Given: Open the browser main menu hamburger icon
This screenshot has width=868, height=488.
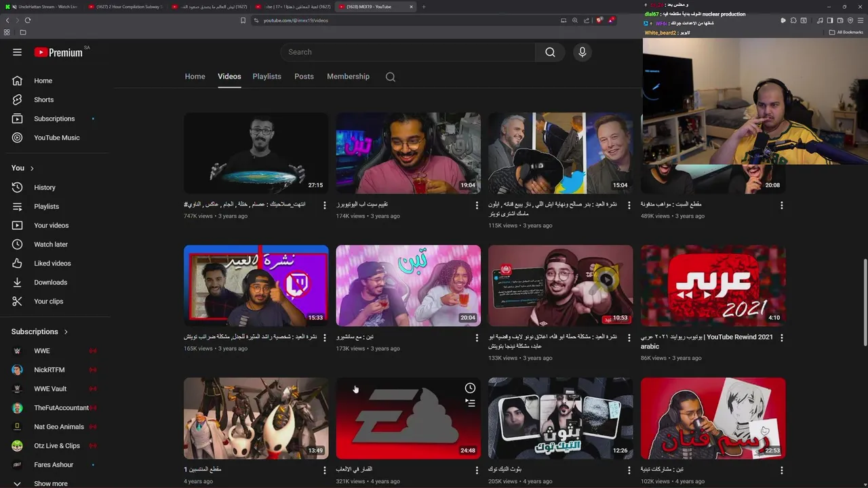Looking at the screenshot, I should [861, 20].
